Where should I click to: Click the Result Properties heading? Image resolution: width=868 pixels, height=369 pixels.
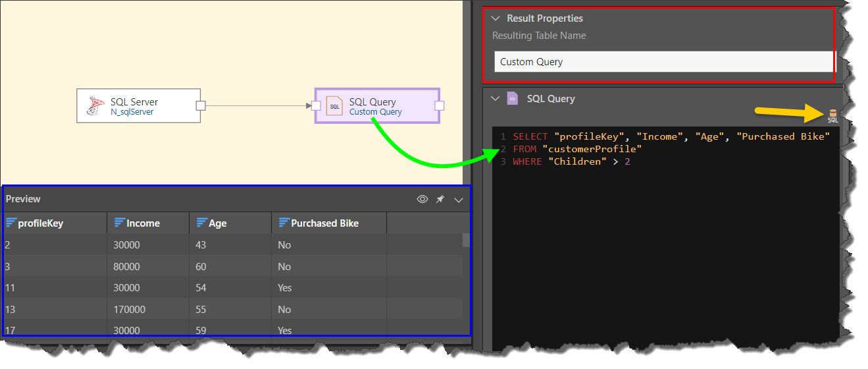click(545, 18)
